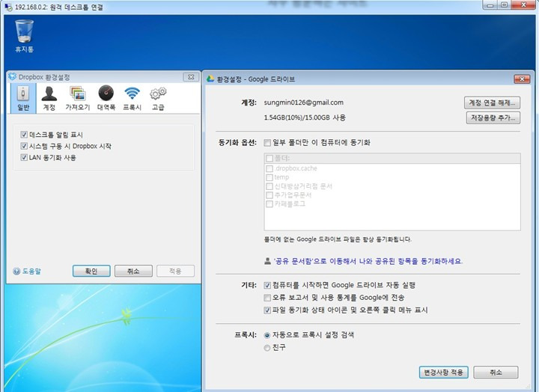Close the remote desktop connection window
The width and height of the screenshot is (539, 392).
coord(523,5)
